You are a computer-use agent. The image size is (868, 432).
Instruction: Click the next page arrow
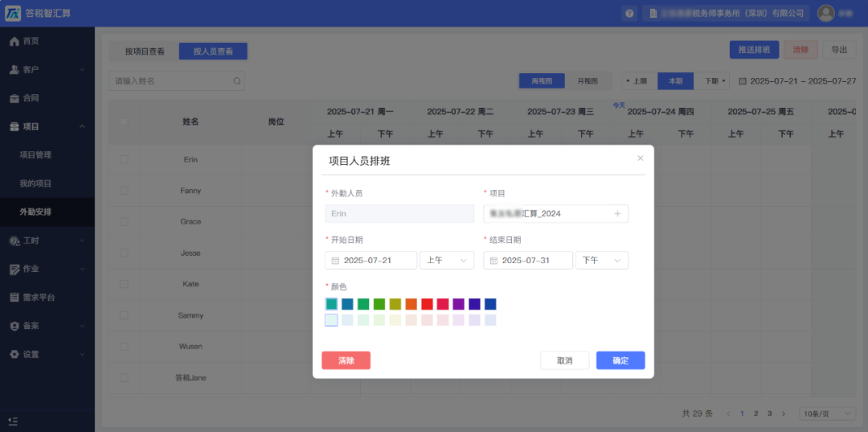784,413
